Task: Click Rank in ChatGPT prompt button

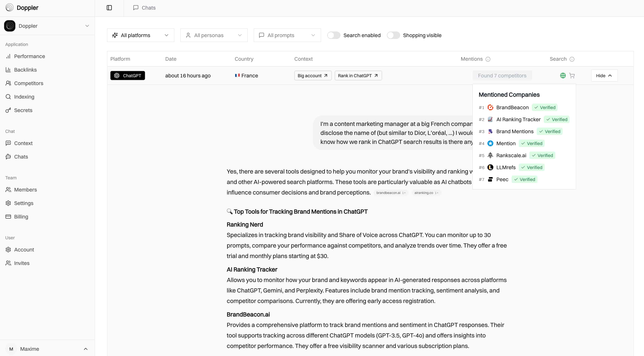Action: pyautogui.click(x=358, y=76)
